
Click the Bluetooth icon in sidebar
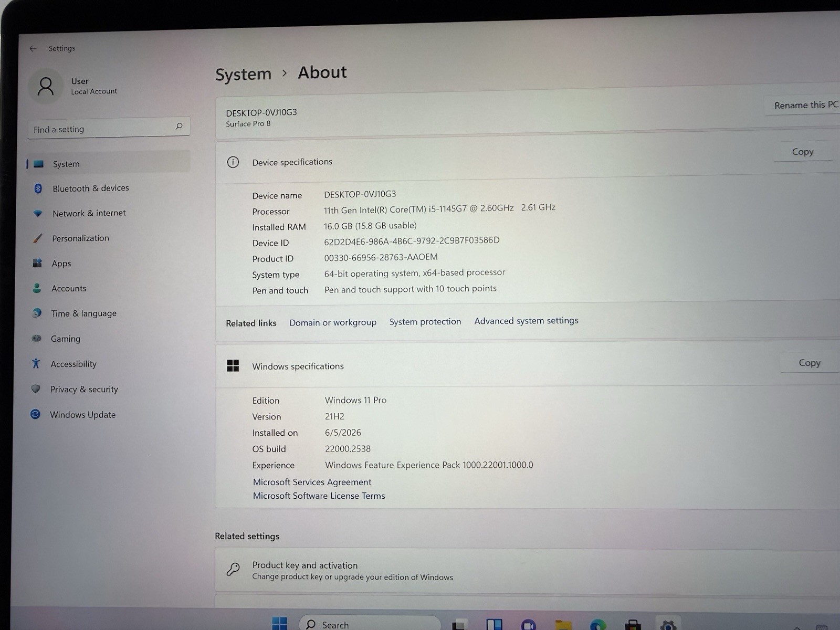(38, 188)
